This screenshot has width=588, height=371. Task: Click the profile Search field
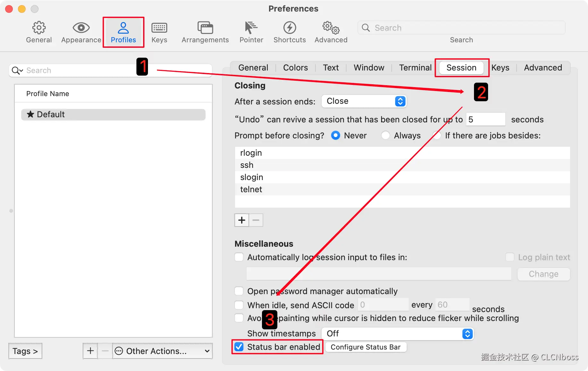click(x=110, y=70)
